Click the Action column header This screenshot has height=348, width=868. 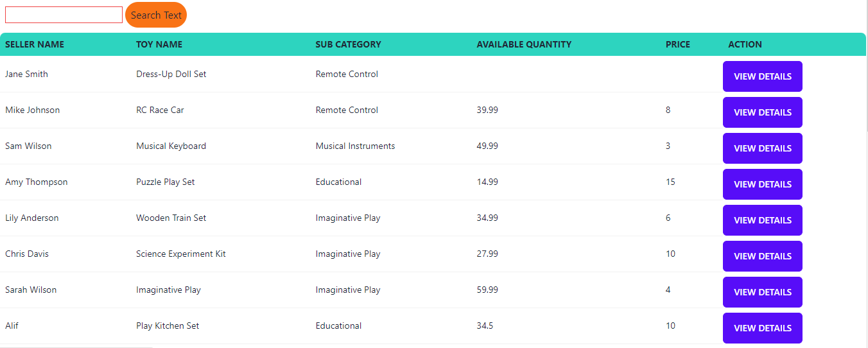tap(745, 44)
